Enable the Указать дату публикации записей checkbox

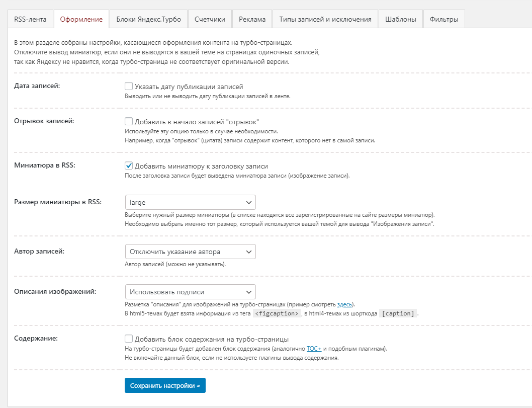point(129,87)
